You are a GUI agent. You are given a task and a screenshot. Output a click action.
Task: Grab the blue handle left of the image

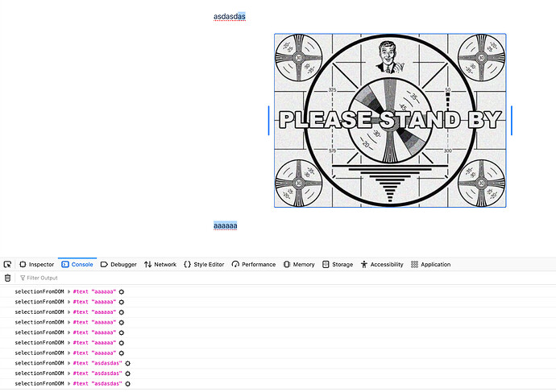point(269,121)
